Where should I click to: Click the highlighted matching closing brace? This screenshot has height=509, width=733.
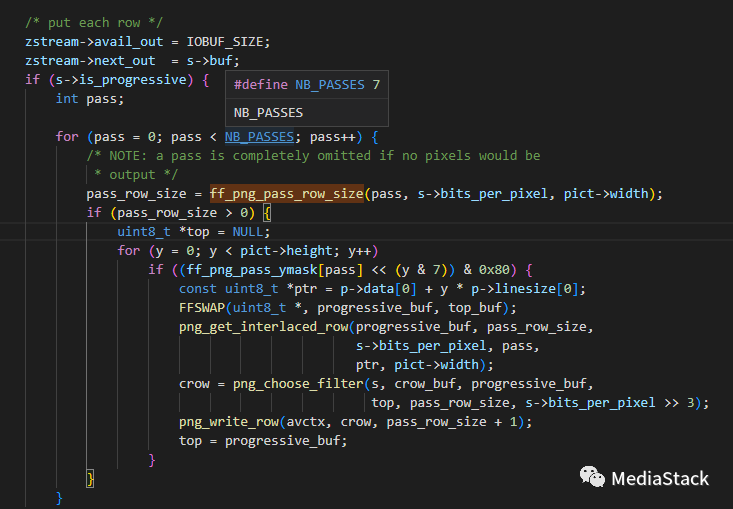tap(90, 479)
